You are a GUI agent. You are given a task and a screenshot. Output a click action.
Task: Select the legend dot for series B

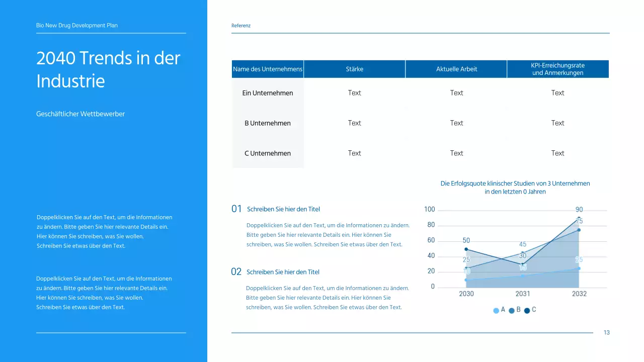(512, 310)
